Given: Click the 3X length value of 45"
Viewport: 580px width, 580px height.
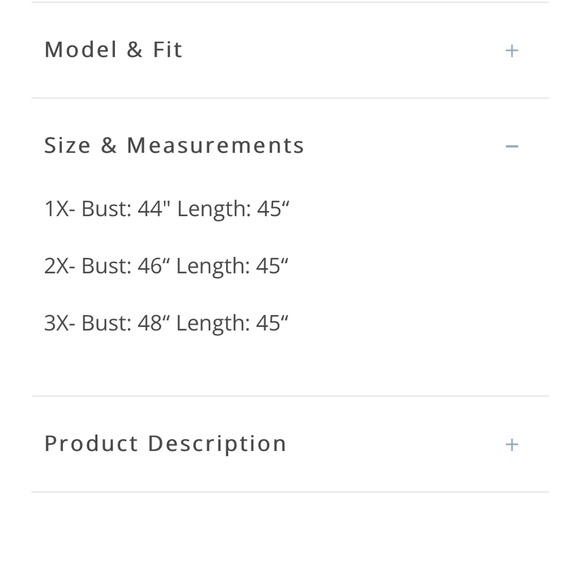Looking at the screenshot, I should (x=272, y=323).
